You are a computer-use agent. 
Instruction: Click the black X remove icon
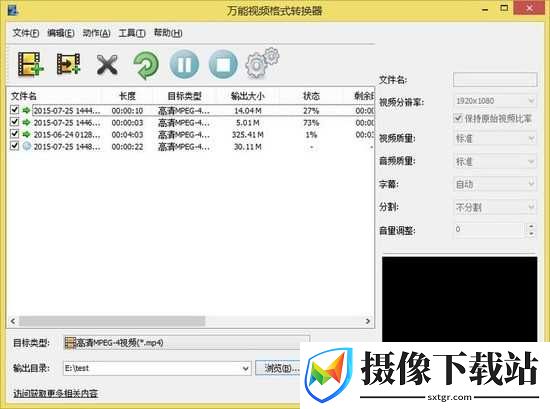(107, 65)
